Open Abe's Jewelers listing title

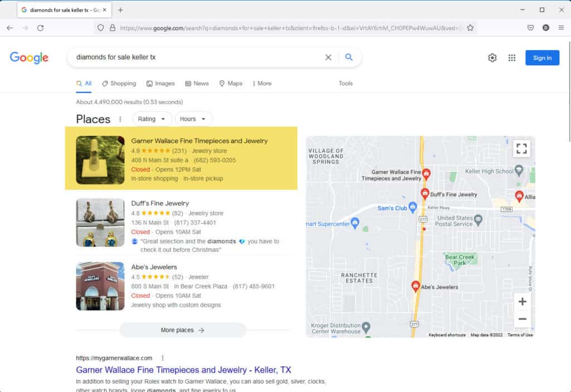(154, 267)
